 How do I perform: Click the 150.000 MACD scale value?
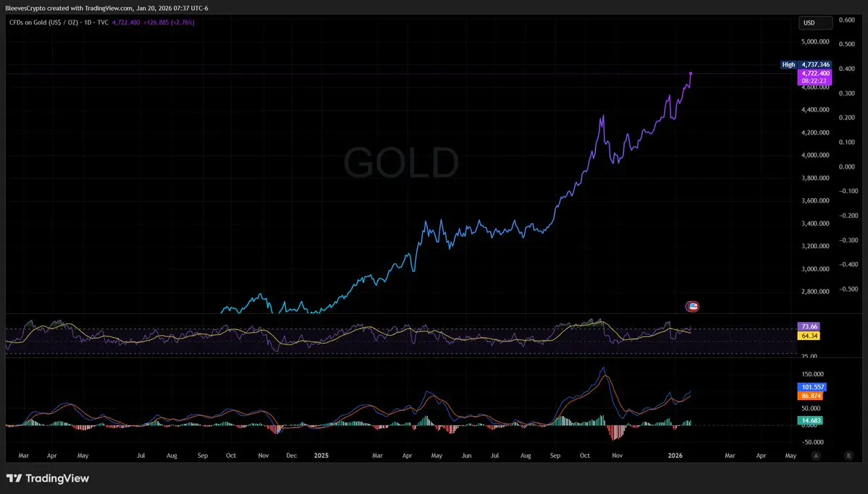813,375
